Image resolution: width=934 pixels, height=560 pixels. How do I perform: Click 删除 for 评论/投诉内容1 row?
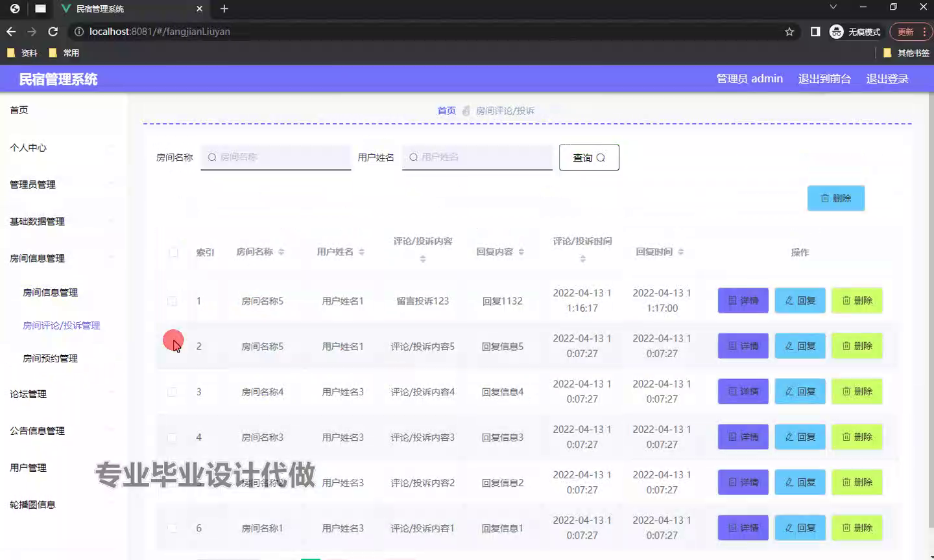point(857,528)
